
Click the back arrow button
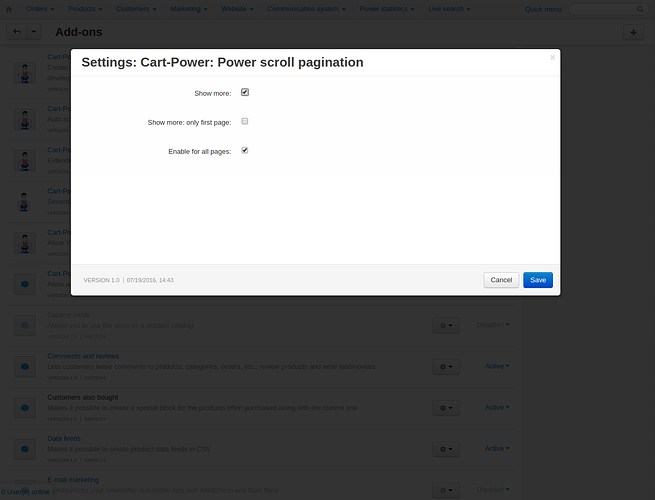[17, 32]
